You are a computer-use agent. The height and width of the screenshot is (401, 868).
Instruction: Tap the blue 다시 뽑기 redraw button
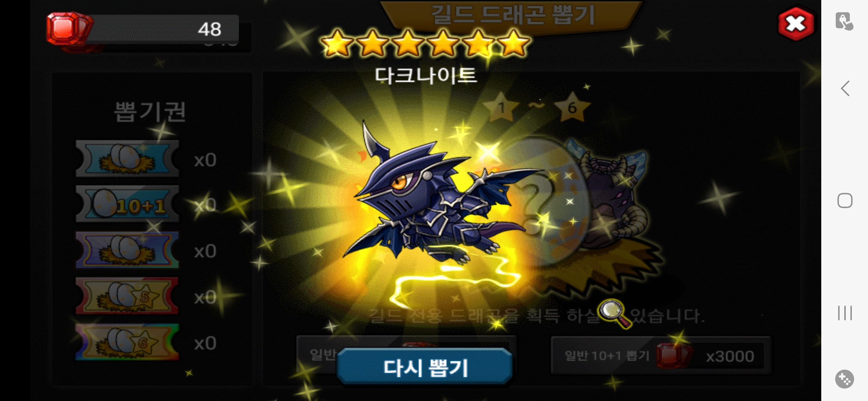pyautogui.click(x=425, y=367)
